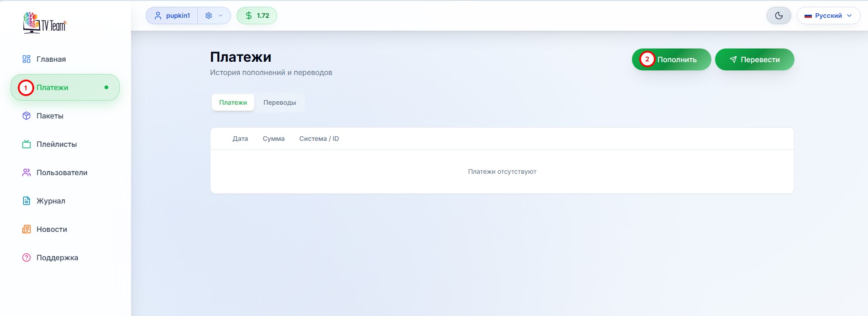This screenshot has width=868, height=316.
Task: Click the pupkin1 user profile button
Action: (172, 16)
